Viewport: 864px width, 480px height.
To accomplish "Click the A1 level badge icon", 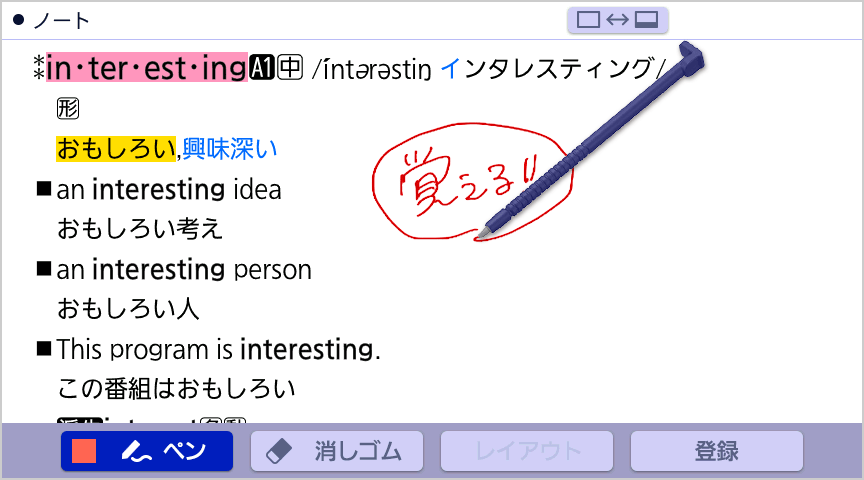I will (x=261, y=68).
